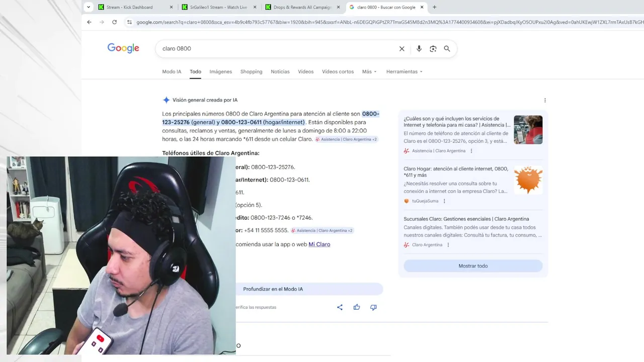
Task: Click the search box containing claro 0800
Action: (277, 49)
